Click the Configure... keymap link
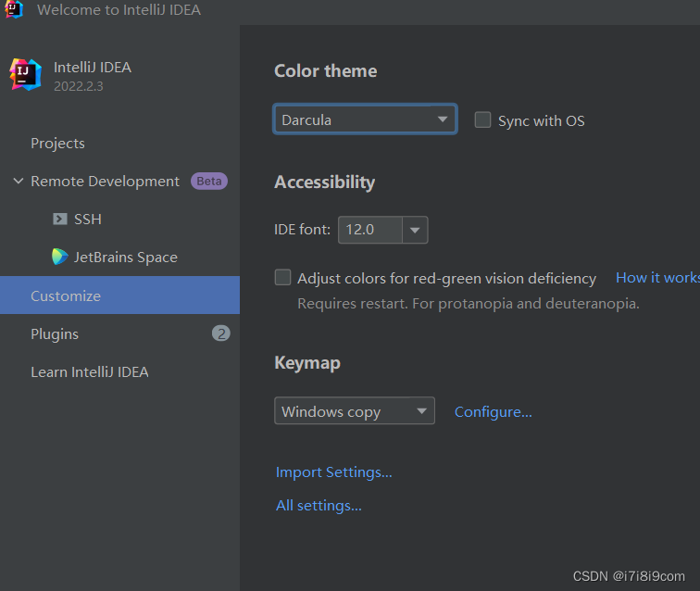The width and height of the screenshot is (700, 591). (493, 412)
